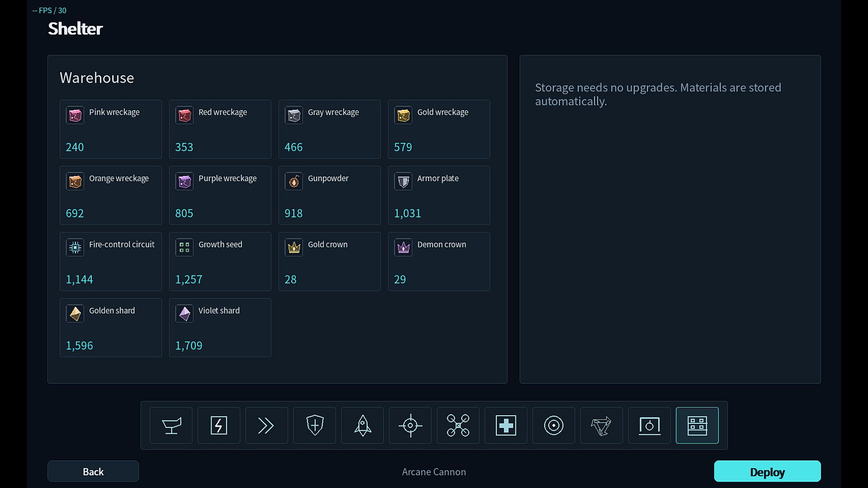Click the Deploy button
Screen dimensions: 868x488
[x=768, y=471]
